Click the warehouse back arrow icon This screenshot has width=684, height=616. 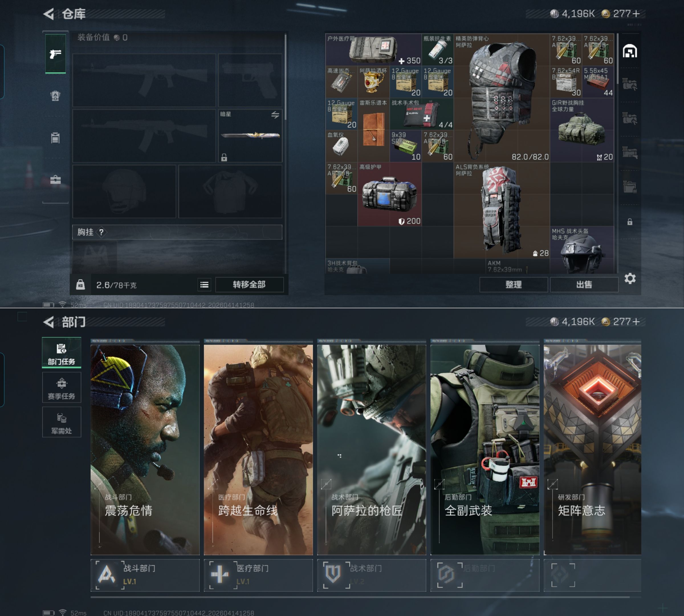coord(48,14)
